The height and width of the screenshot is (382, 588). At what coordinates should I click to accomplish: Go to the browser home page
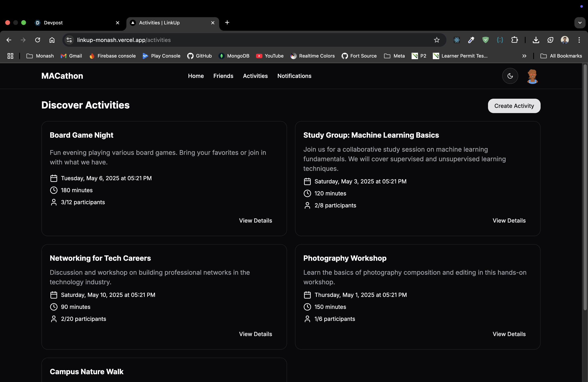[x=52, y=40]
